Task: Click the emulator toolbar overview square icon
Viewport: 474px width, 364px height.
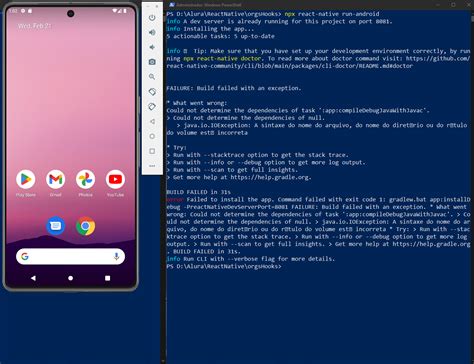Action: pos(152,151)
